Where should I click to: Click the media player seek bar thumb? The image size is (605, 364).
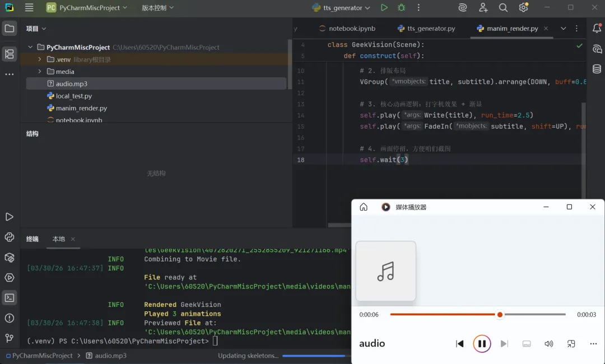500,315
